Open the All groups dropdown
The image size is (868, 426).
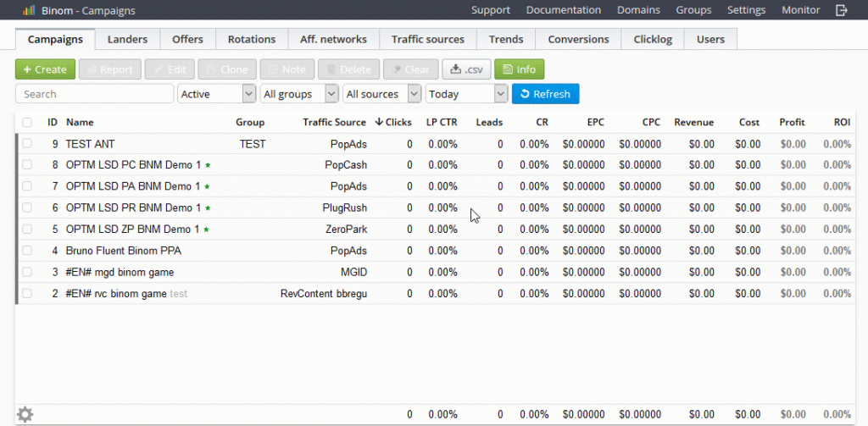tap(299, 94)
